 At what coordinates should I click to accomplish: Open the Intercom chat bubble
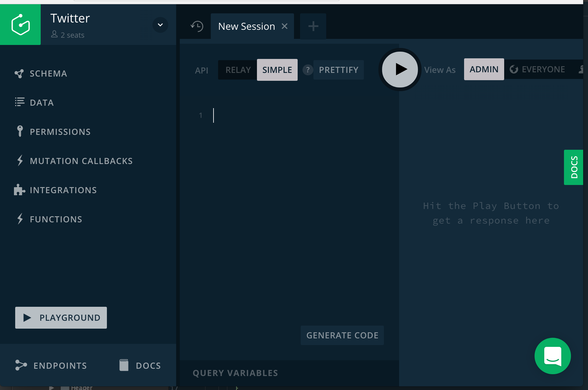(x=552, y=356)
